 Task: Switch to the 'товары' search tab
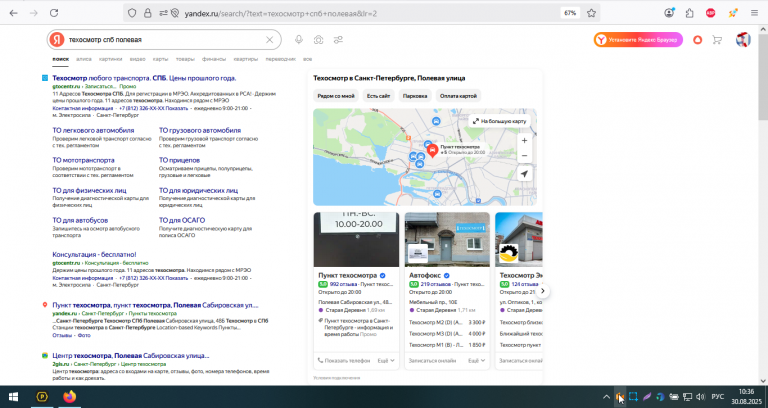[185, 59]
